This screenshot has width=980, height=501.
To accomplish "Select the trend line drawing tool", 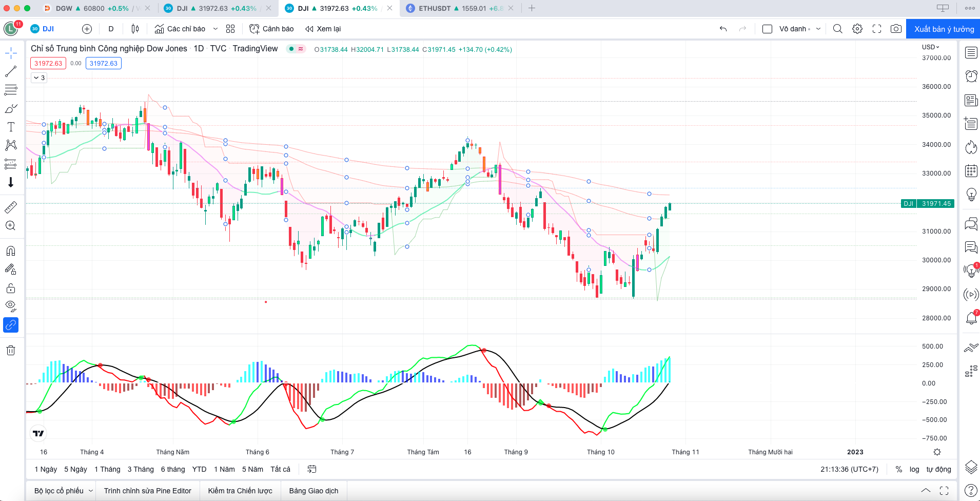I will pos(11,71).
